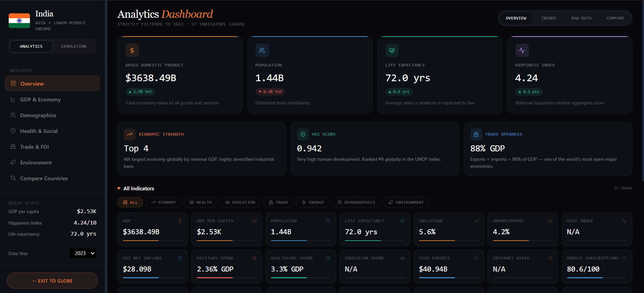Click the 1.9% YoY badge on GDP
This screenshot has width=644, height=293.
[140, 92]
